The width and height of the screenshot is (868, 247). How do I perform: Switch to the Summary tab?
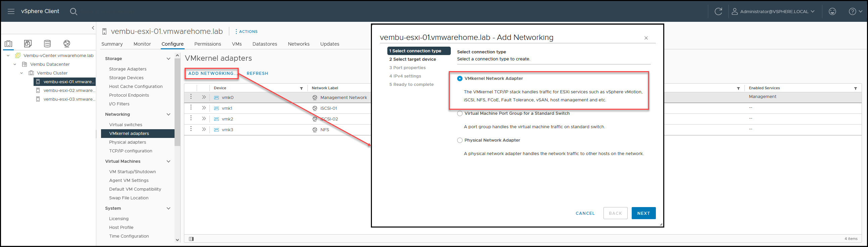click(x=112, y=44)
